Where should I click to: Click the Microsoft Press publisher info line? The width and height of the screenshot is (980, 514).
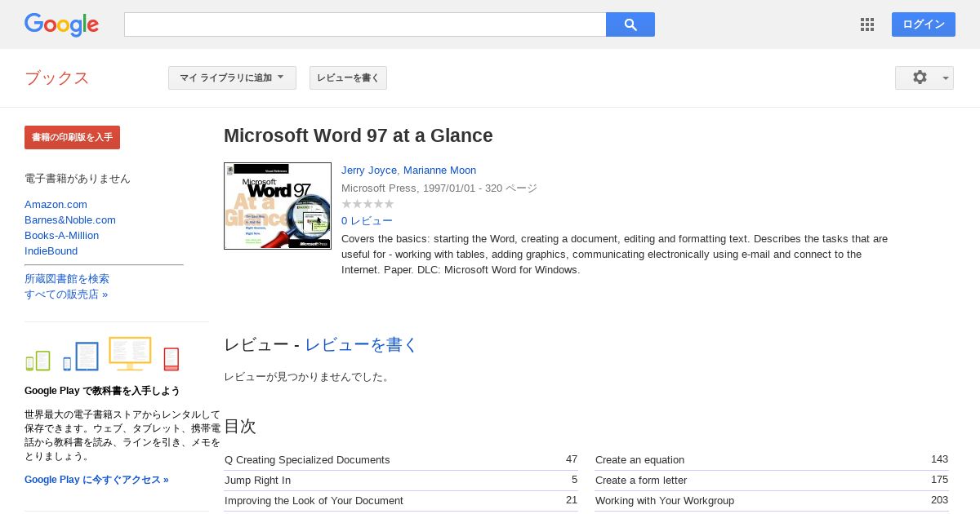coord(439,188)
